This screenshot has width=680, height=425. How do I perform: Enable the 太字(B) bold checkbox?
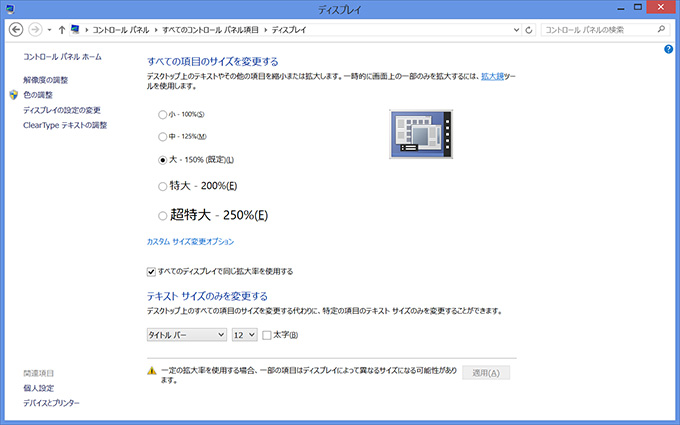click(x=267, y=335)
